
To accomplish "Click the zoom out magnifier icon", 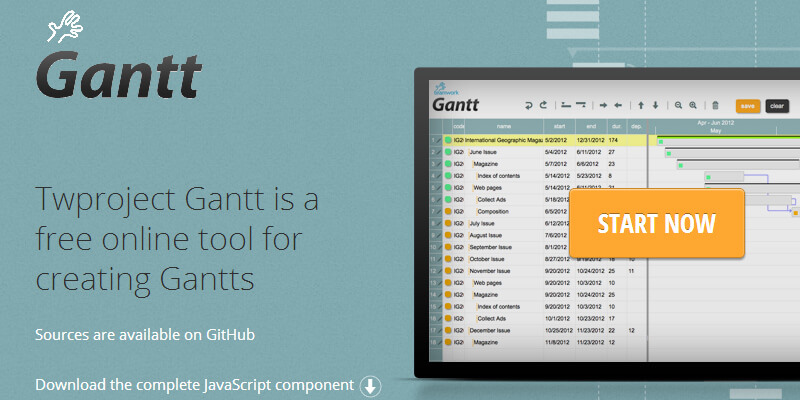I will [x=679, y=106].
